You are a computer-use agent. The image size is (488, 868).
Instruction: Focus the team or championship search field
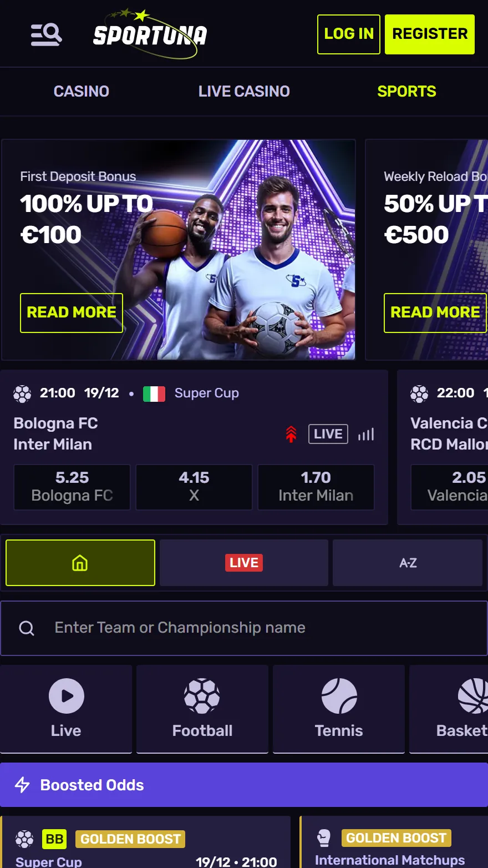point(244,628)
